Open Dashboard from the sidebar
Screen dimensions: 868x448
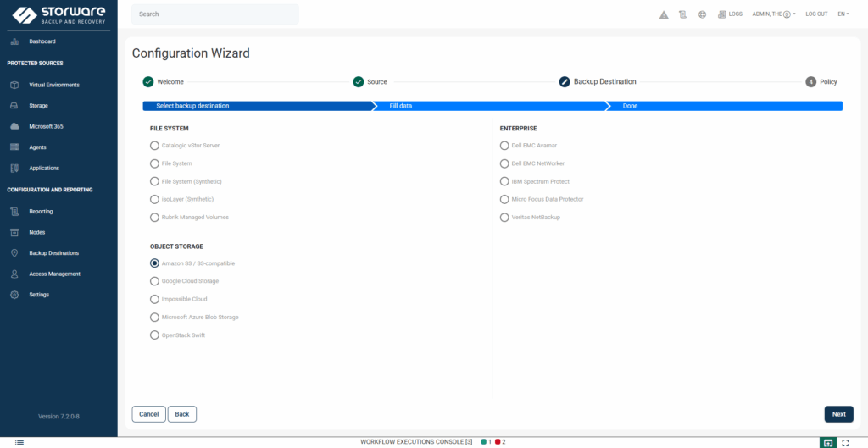(42, 41)
